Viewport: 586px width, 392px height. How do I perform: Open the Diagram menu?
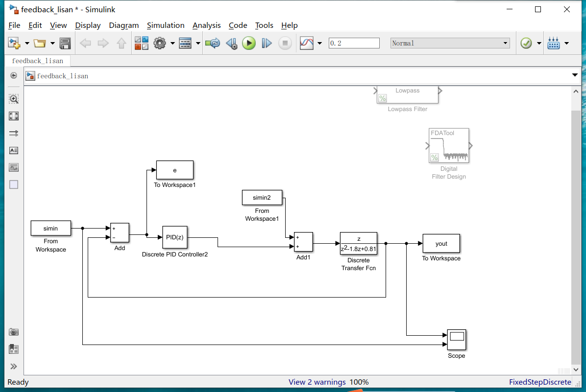click(x=123, y=25)
